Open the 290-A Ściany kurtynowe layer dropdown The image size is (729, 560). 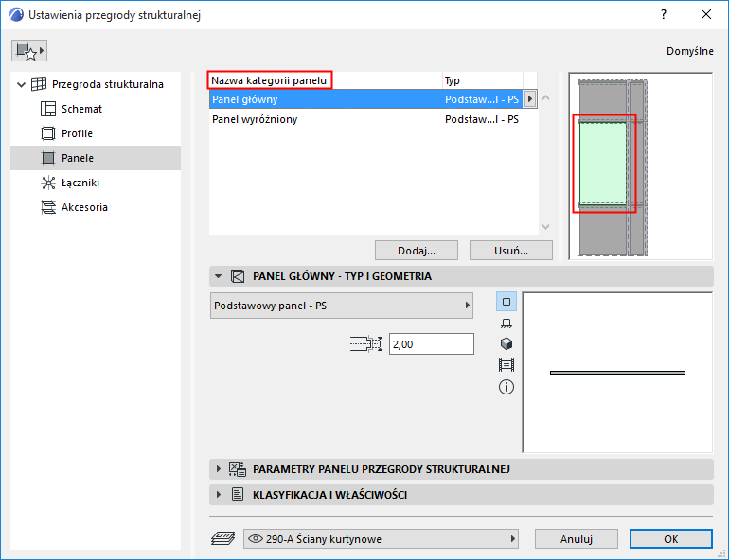[x=381, y=538]
